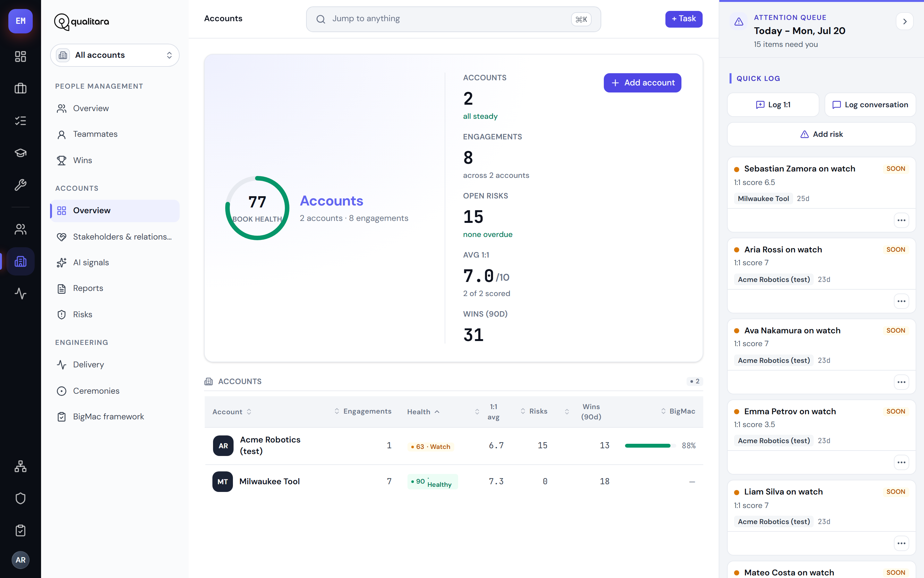The height and width of the screenshot is (578, 924).
Task: Click the search magnifier icon
Action: click(321, 19)
